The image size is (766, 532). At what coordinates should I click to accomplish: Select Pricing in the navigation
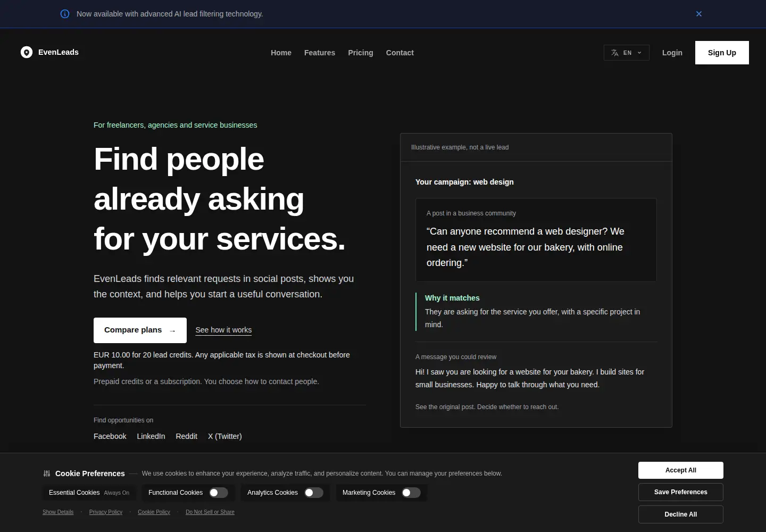tap(361, 53)
